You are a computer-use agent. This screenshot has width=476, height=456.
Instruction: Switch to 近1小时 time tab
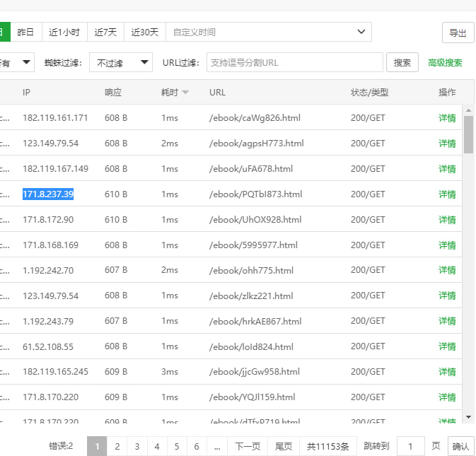(x=64, y=32)
